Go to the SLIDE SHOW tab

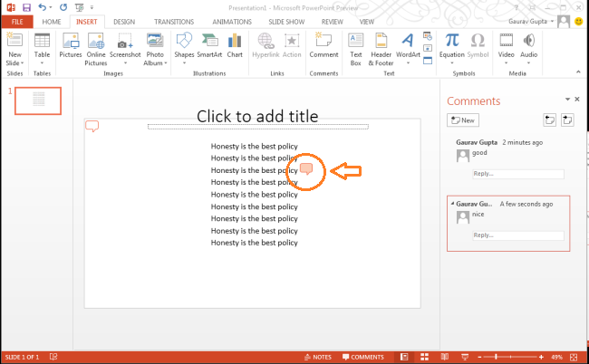click(x=286, y=22)
